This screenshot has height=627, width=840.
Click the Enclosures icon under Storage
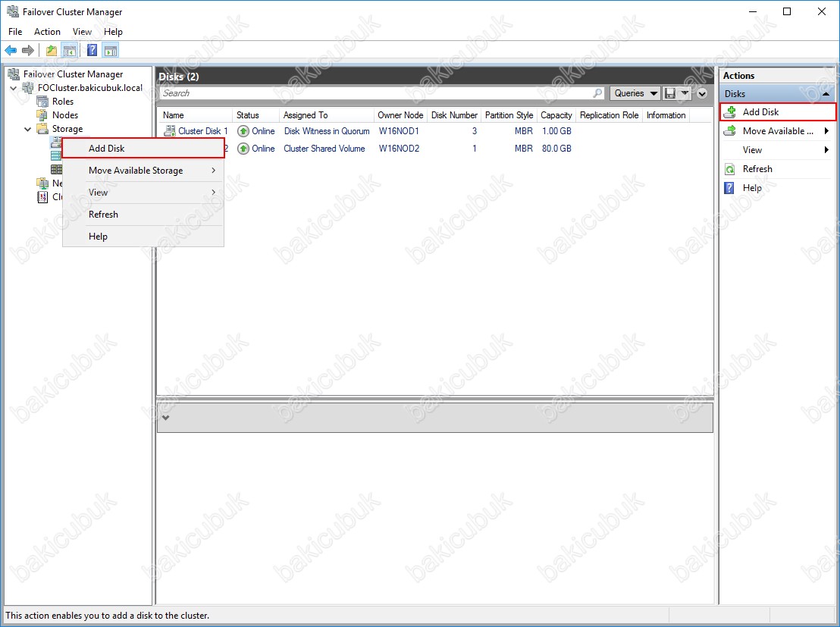click(x=55, y=169)
